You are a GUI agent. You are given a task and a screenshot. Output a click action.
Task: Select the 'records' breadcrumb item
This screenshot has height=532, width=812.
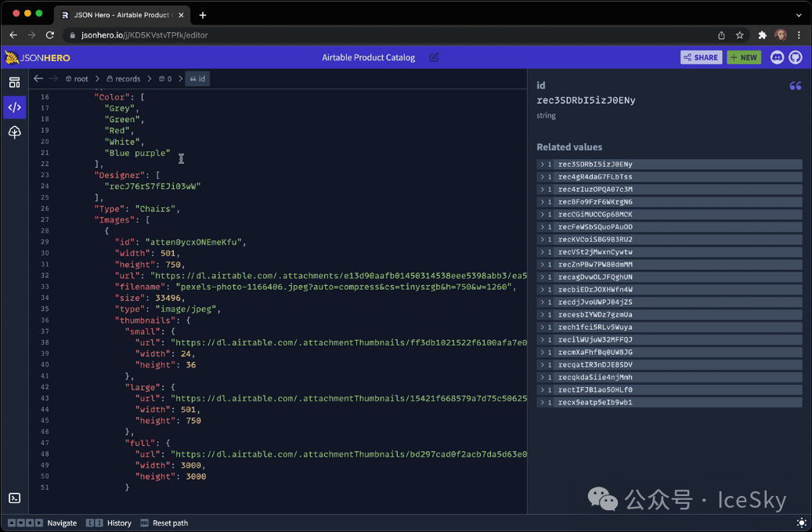pos(123,78)
